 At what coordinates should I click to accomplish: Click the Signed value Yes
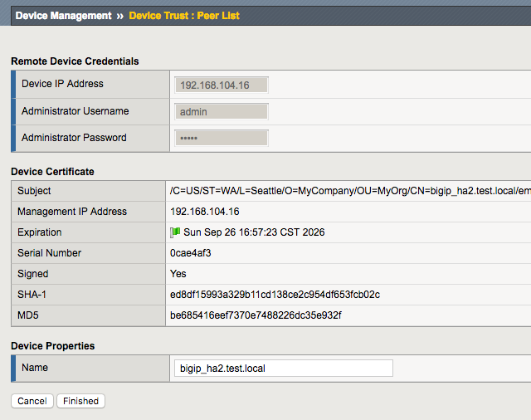(178, 274)
